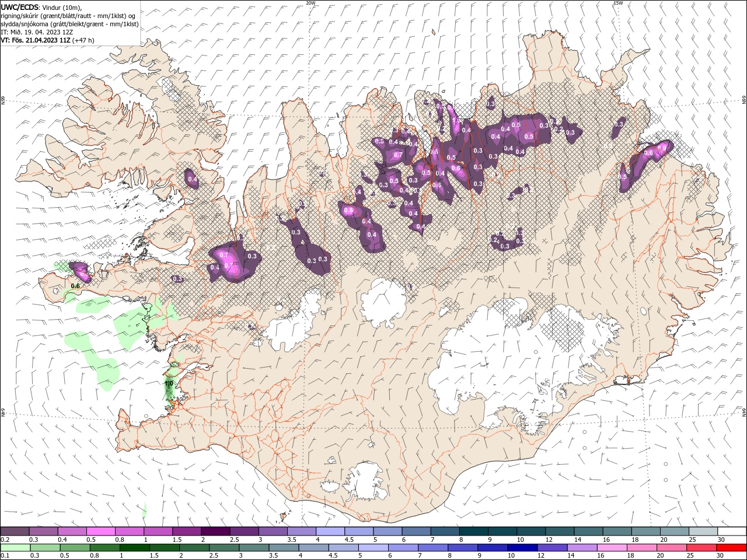This screenshot has width=747, height=560.
Task: Pick the red-pink swatch starting at 25 on rain scale
Action: click(x=701, y=548)
